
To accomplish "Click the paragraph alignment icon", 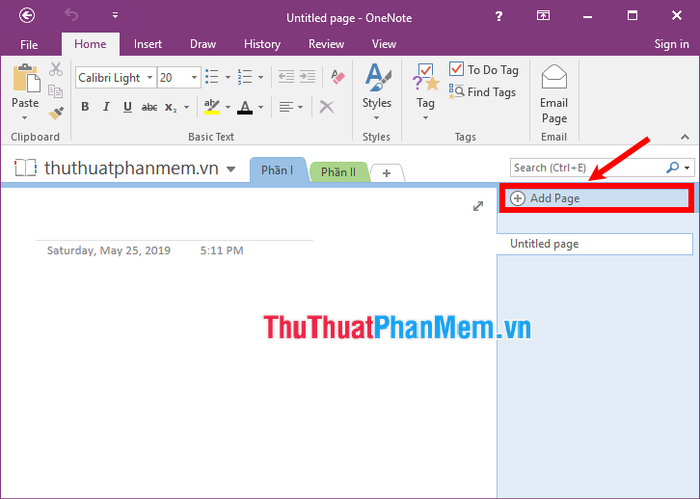I will pos(286,107).
